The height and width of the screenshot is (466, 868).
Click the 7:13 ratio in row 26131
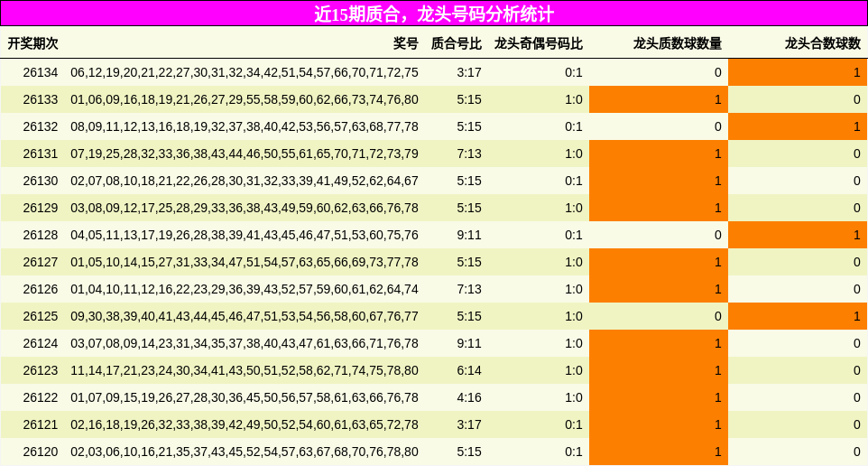coord(469,154)
